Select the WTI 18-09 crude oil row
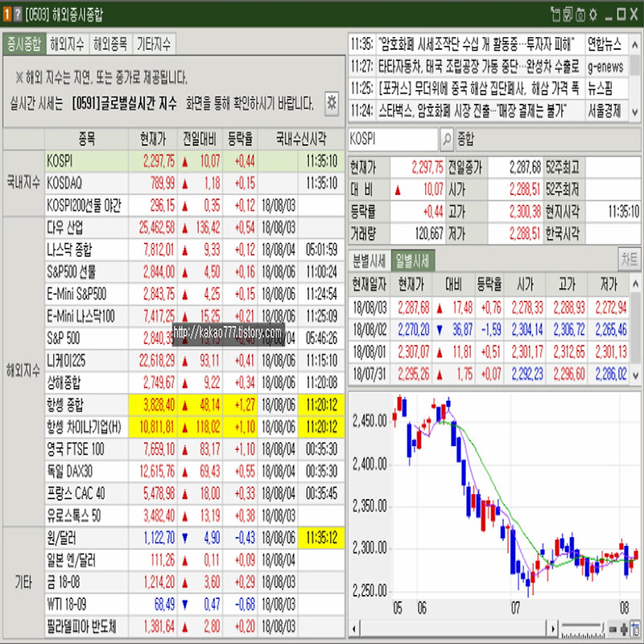This screenshot has height=644, width=644. coord(194,605)
